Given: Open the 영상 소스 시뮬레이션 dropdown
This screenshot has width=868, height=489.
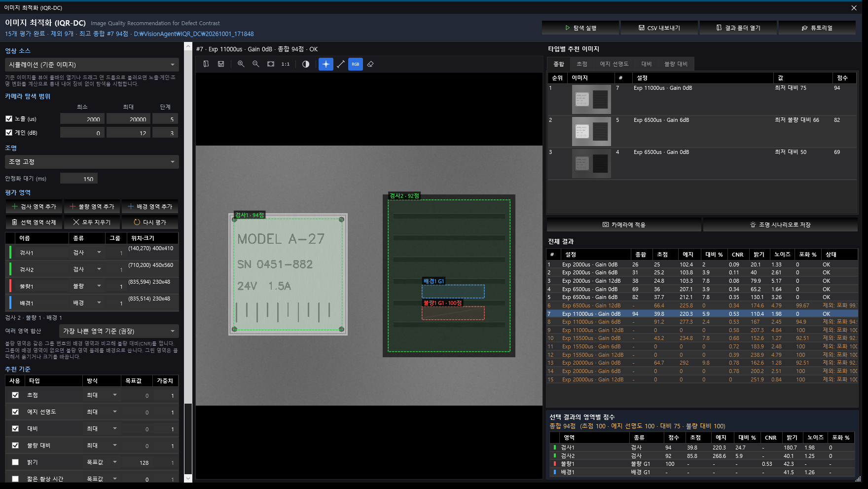Looking at the screenshot, I should coord(92,65).
